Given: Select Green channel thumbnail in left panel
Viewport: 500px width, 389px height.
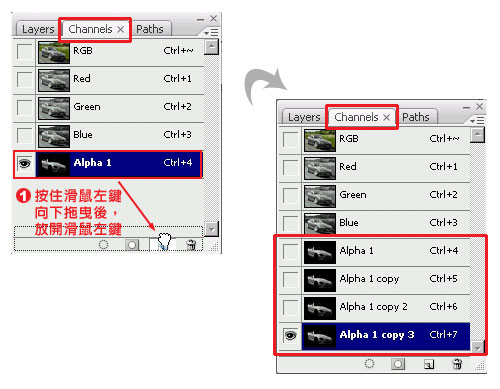Looking at the screenshot, I should click(x=54, y=108).
